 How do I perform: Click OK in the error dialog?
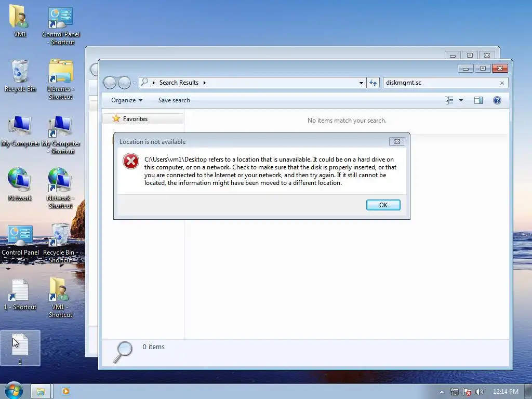pos(383,205)
